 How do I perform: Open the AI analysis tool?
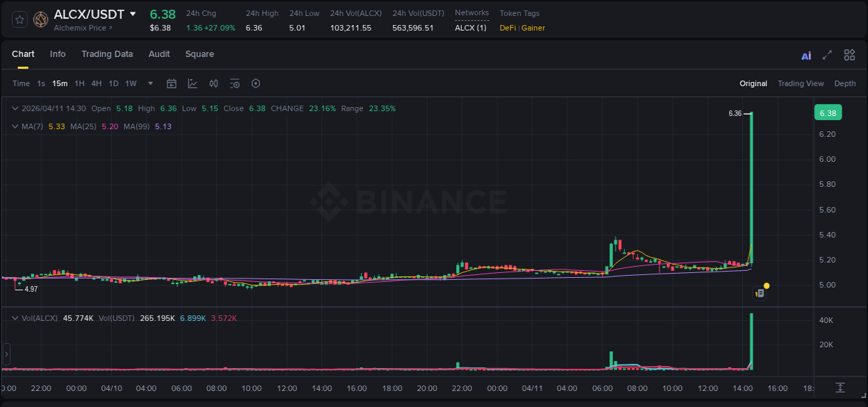pyautogui.click(x=806, y=56)
